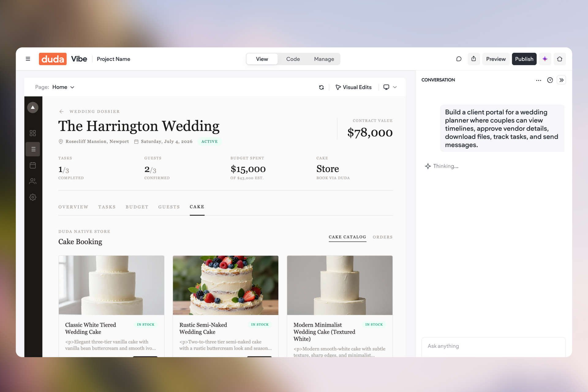Open the settings gear in the sidebar
This screenshot has width=588, height=392.
click(33, 197)
